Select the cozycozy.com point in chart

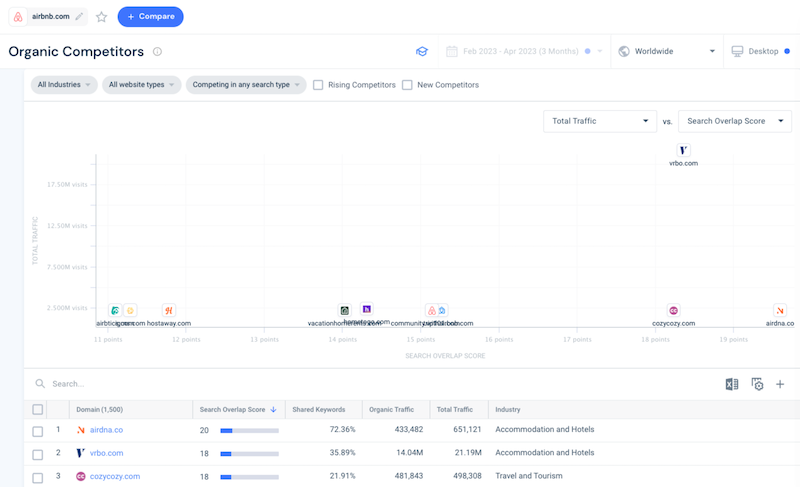673,310
